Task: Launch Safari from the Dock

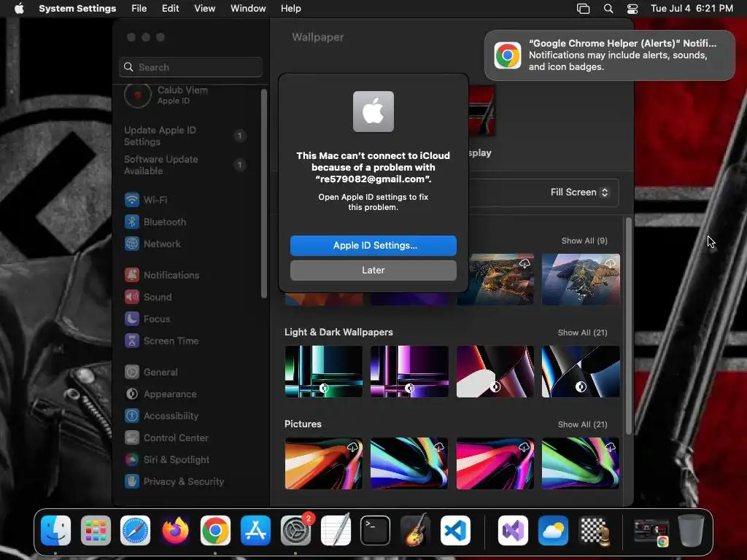Action: point(135,530)
